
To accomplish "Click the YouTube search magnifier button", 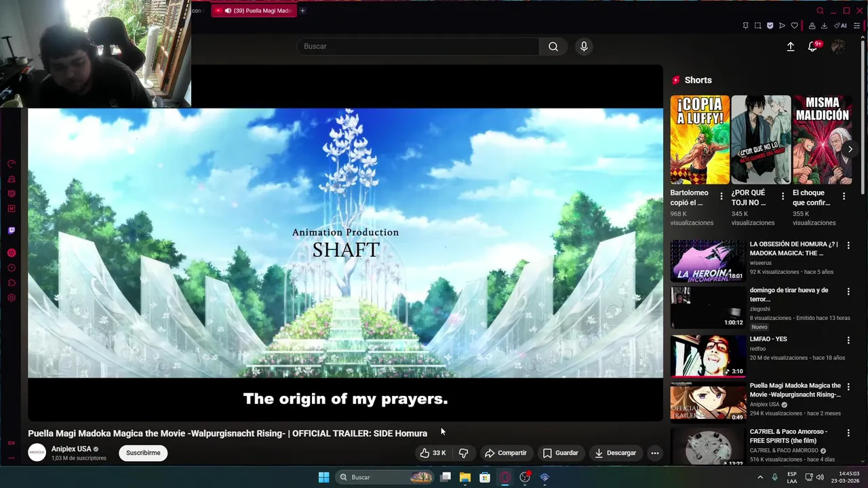I will tap(553, 46).
